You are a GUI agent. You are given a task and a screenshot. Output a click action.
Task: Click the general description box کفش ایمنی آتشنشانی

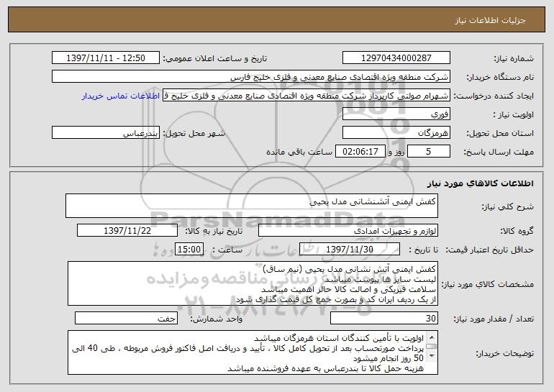(x=252, y=206)
